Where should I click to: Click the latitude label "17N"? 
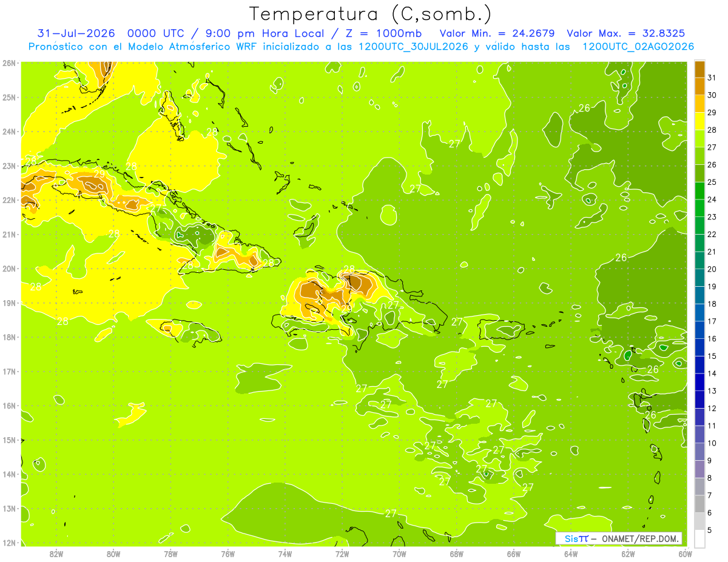(9, 371)
